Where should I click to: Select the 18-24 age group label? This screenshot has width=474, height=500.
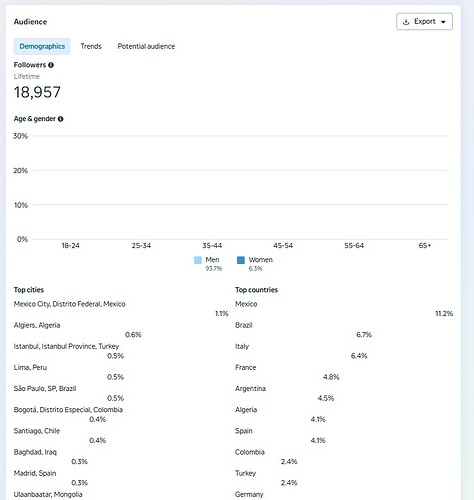pyautogui.click(x=70, y=246)
